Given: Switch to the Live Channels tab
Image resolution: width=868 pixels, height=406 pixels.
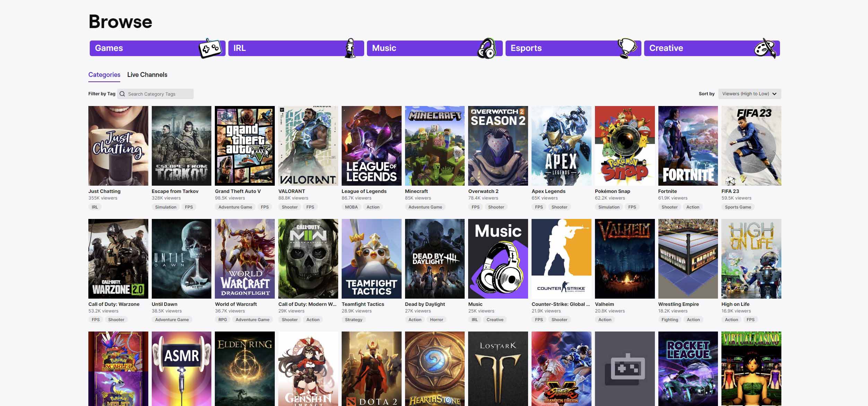Looking at the screenshot, I should tap(147, 75).
